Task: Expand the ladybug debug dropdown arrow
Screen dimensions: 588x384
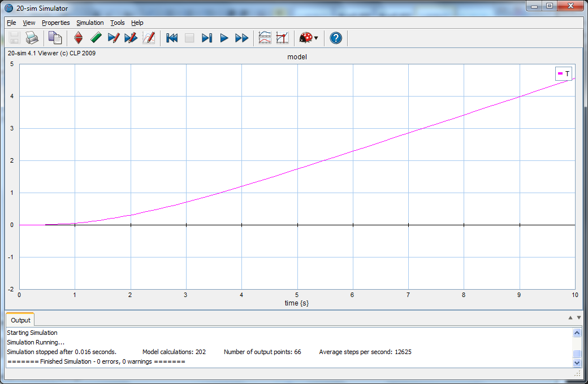Action: (316, 38)
